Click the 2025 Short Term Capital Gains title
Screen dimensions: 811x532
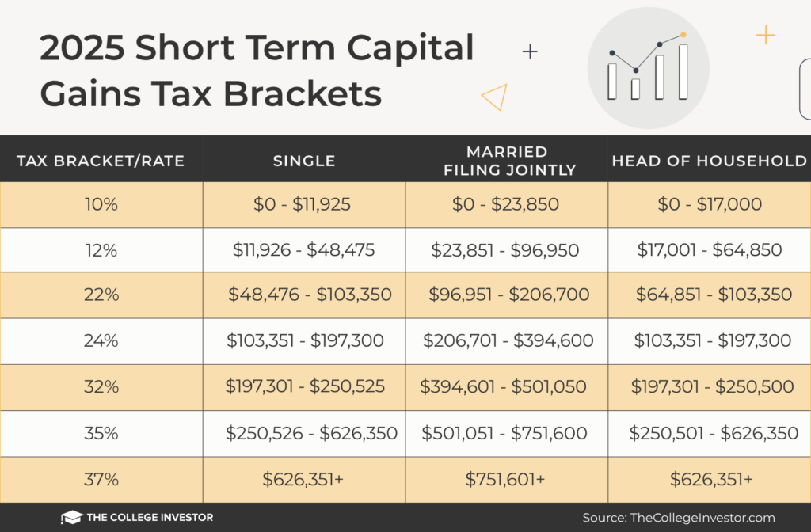[x=257, y=71]
